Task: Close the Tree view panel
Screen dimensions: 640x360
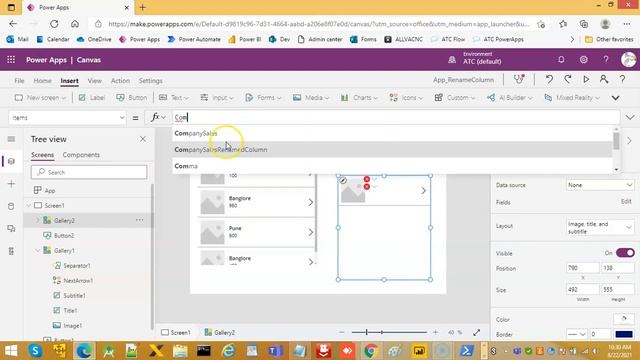Action: click(143, 139)
